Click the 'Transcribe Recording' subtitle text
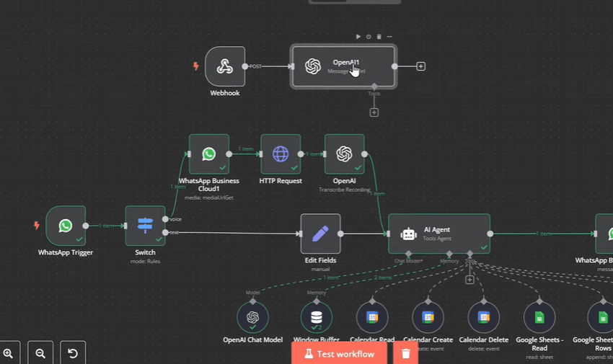The width and height of the screenshot is (613, 364). [345, 190]
